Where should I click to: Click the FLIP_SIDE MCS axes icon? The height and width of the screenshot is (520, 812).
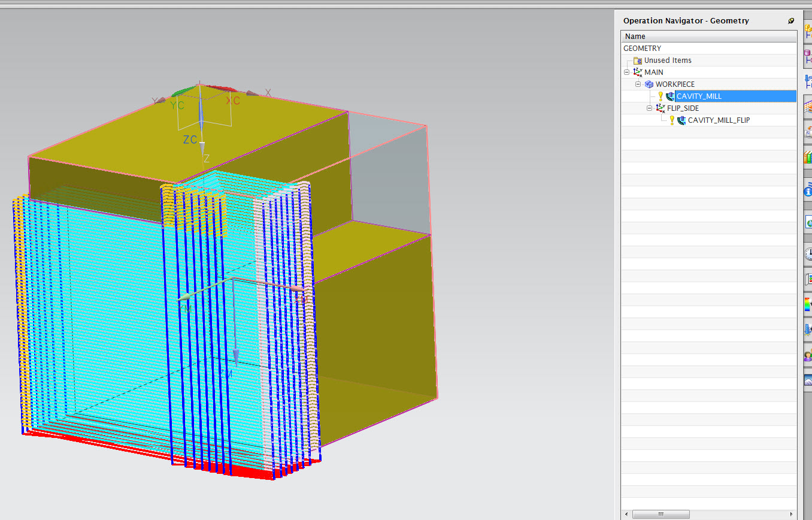point(660,108)
